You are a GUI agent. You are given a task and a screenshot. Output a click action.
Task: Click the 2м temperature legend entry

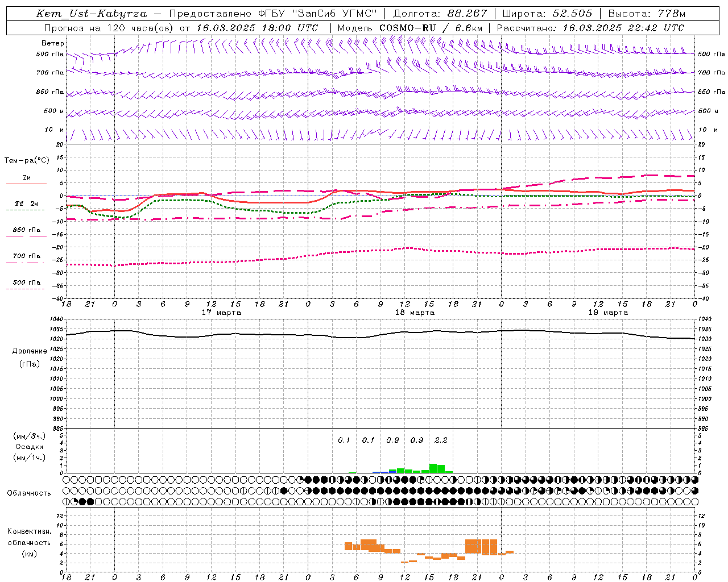pos(26,177)
